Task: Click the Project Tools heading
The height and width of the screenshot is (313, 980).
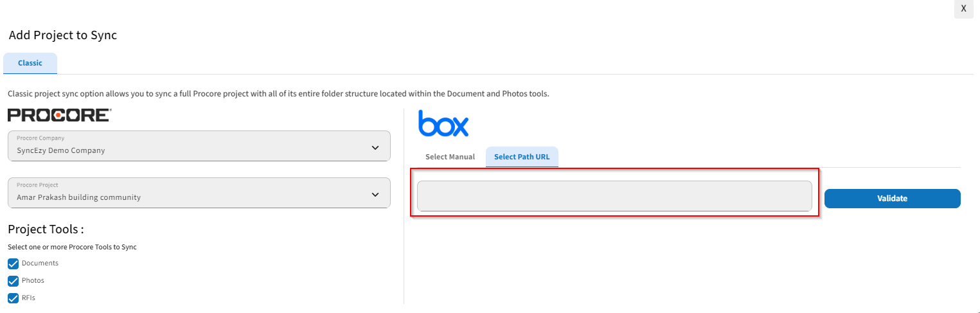Action: tap(46, 229)
